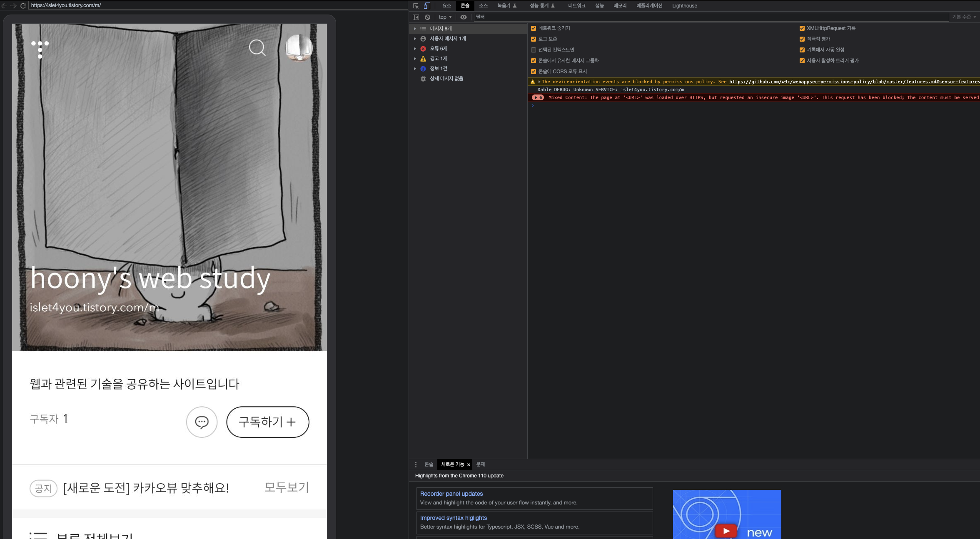Enable the 선택된 컨텍스트만 checkbox

click(534, 50)
